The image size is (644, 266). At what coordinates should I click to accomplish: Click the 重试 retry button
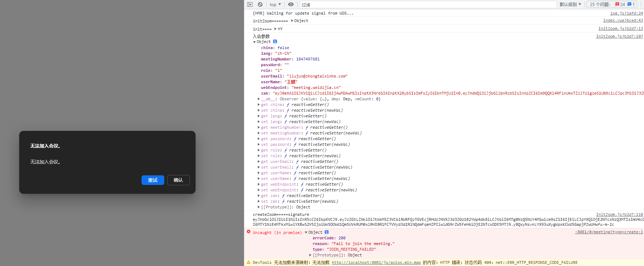153,180
